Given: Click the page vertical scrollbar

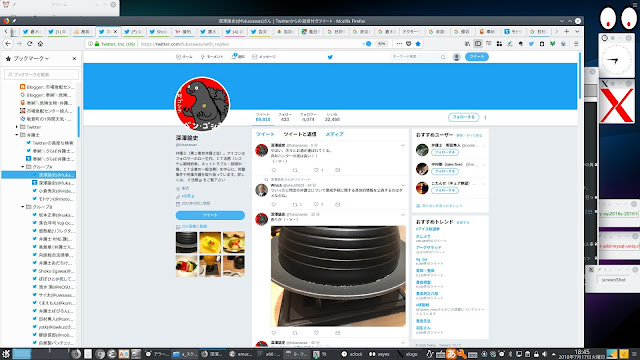Looking at the screenshot, I should click(580, 76).
